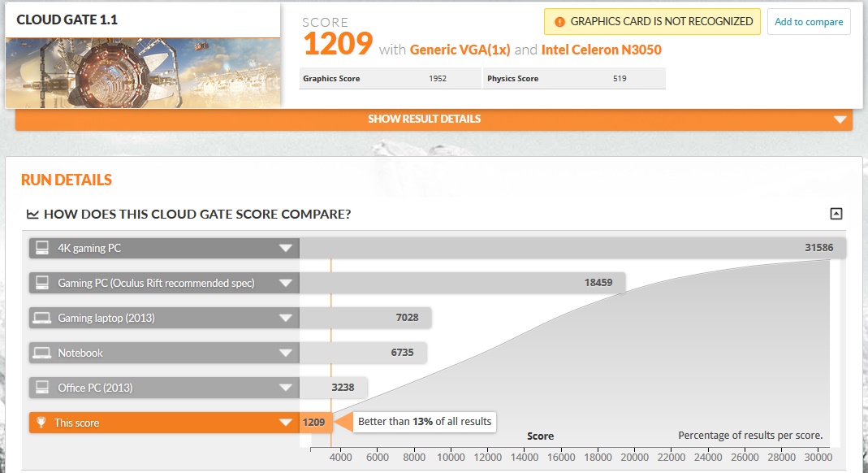Screen dimensions: 868x473
Task: Expand the 4K gaming PC dropdown arrow
Action: [286, 248]
